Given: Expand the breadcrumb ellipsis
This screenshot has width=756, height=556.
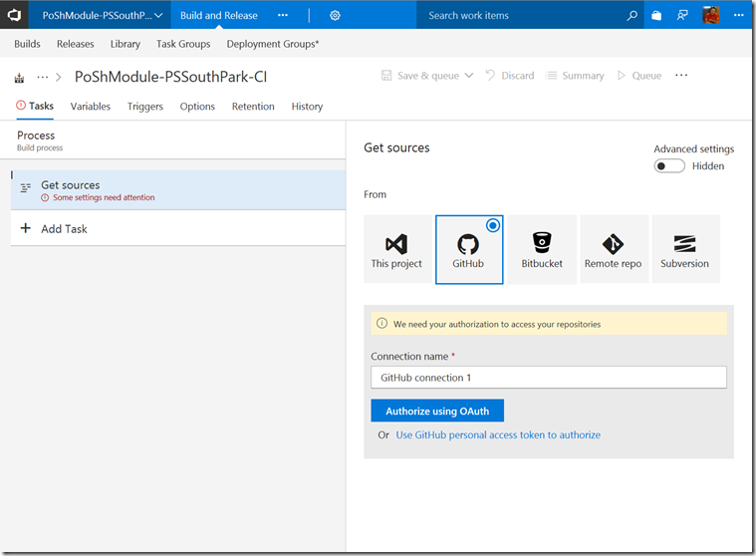Looking at the screenshot, I should click(43, 77).
